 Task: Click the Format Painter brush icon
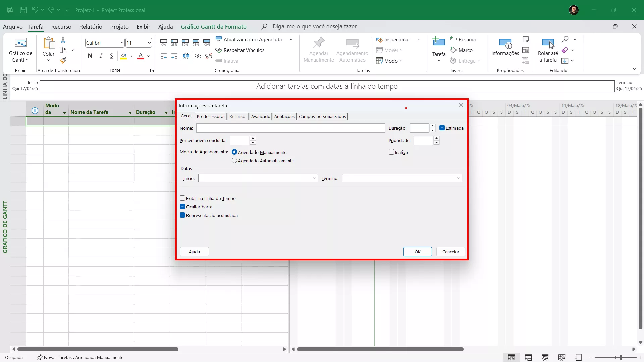click(x=63, y=60)
